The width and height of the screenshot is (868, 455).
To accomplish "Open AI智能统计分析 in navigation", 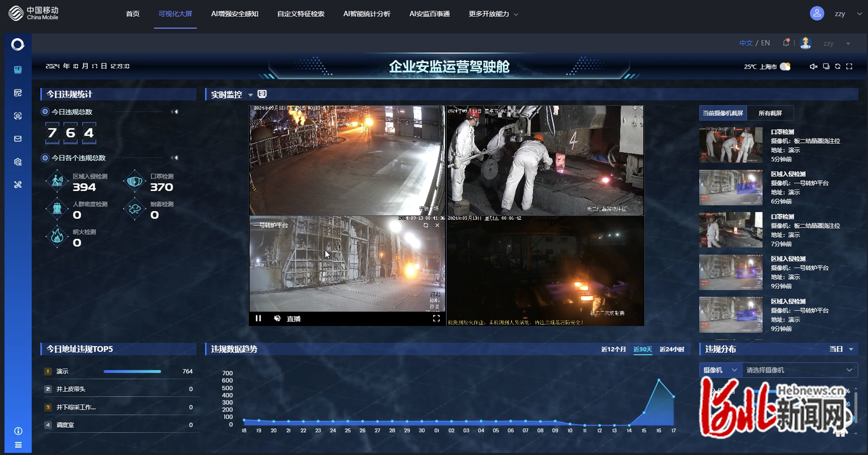I will (367, 14).
